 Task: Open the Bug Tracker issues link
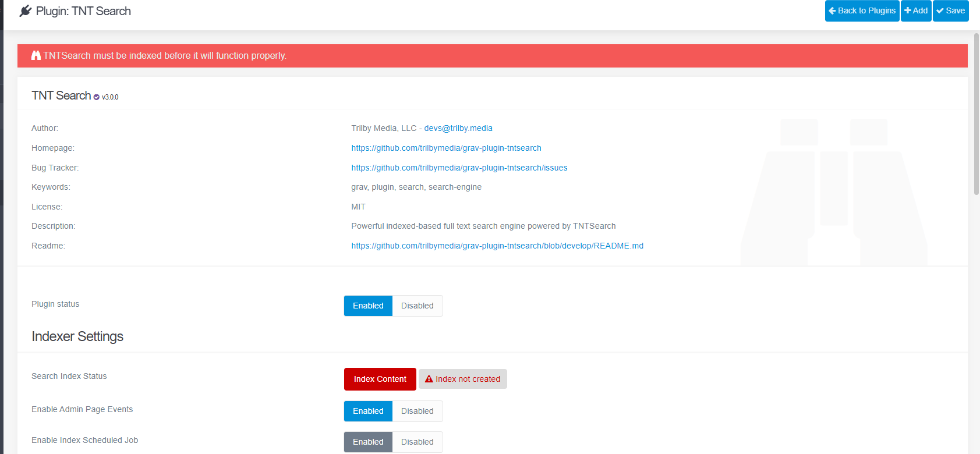(x=459, y=168)
